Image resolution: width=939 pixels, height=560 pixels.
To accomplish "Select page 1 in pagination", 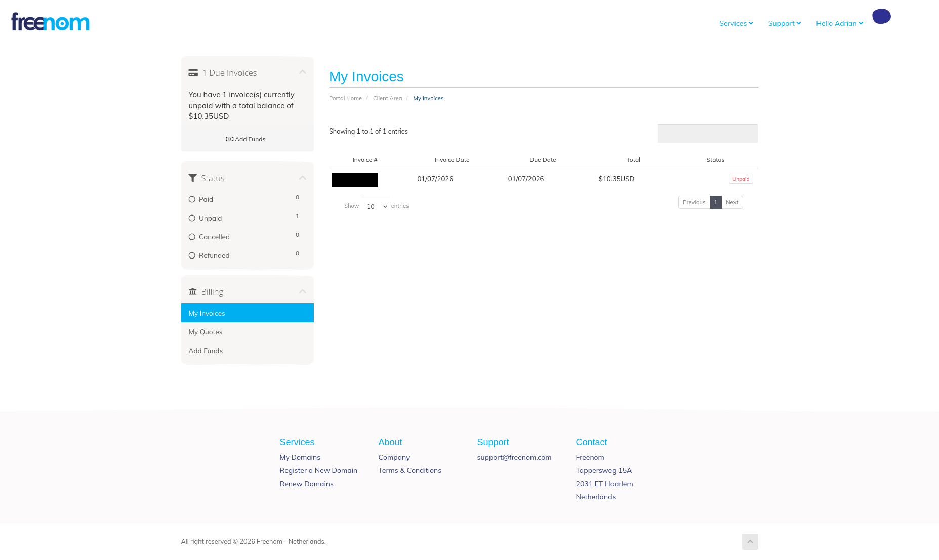I will click(715, 202).
